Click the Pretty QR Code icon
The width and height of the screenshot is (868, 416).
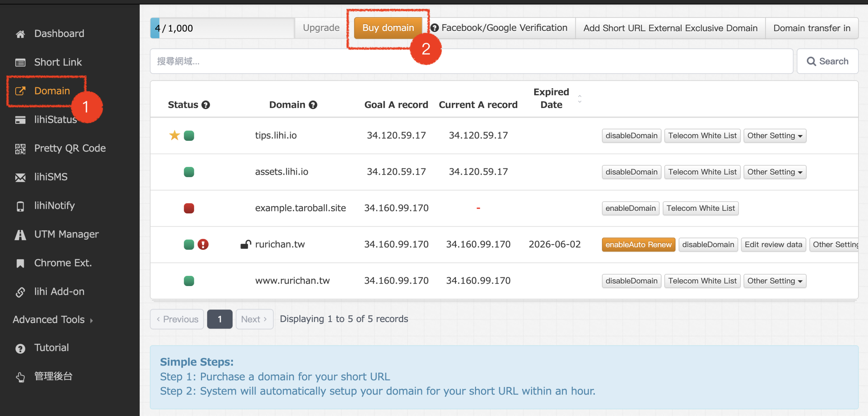tap(20, 149)
